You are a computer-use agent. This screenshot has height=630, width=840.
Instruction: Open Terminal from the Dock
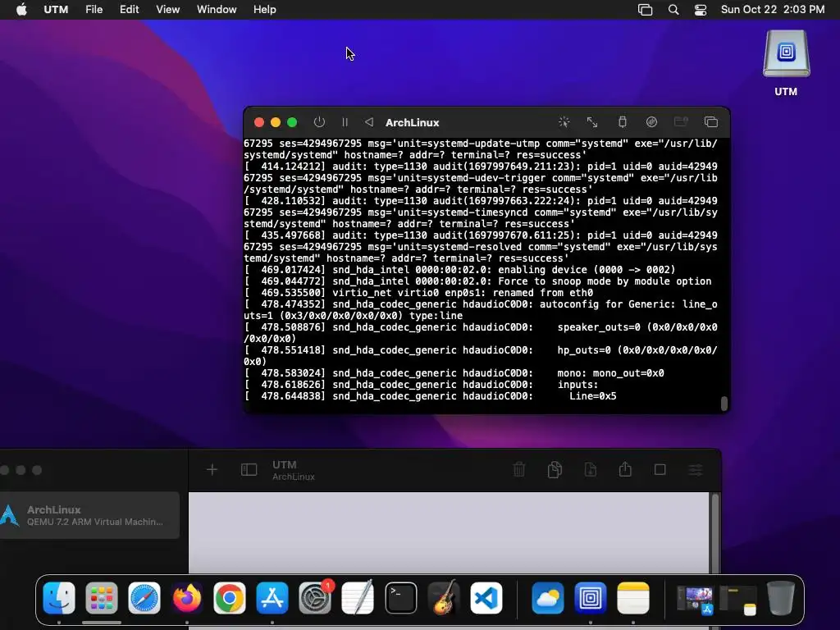[400, 598]
